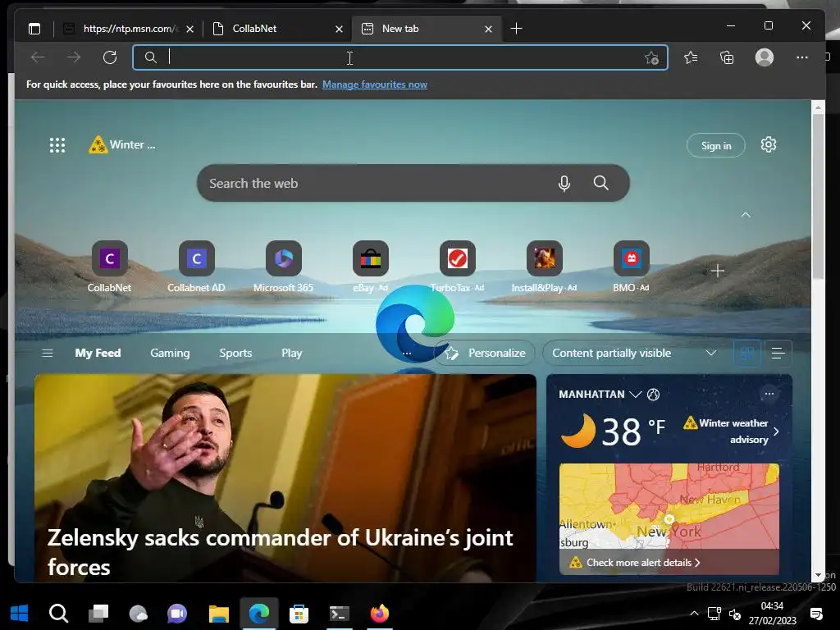
Task: Open the Winter weather alert badge
Action: tap(121, 144)
